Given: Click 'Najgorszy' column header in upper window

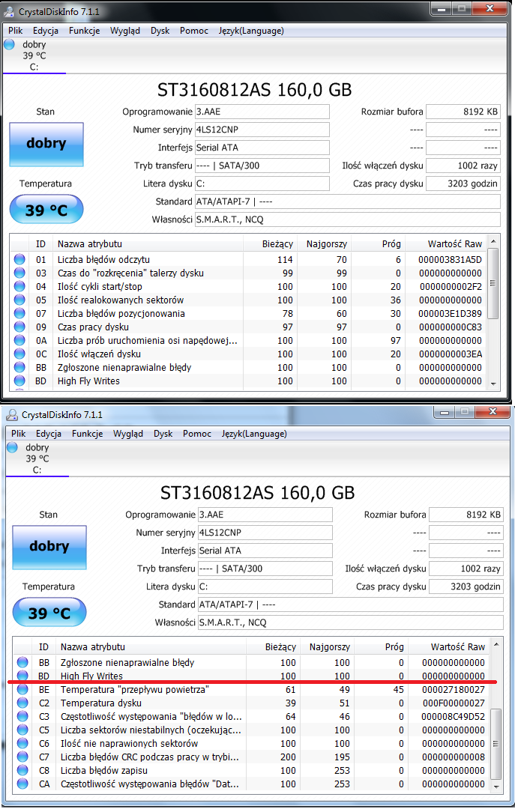Looking at the screenshot, I should (326, 243).
